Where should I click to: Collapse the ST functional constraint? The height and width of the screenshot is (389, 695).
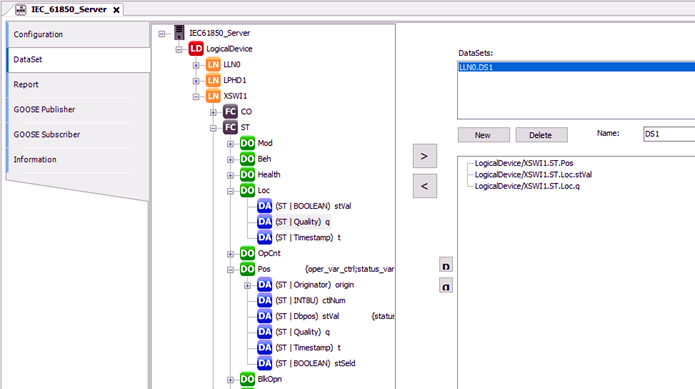coord(213,128)
